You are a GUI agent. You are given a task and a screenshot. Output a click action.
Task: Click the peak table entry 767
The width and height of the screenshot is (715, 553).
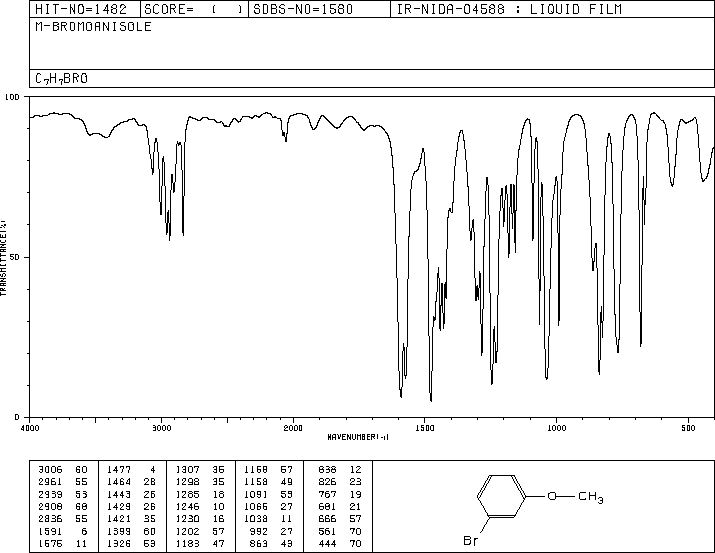(327, 495)
